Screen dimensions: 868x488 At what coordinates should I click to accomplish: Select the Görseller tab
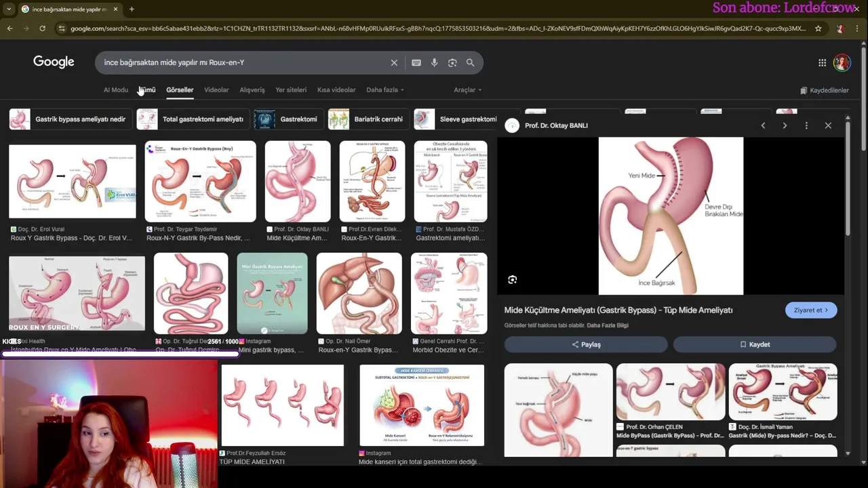180,89
